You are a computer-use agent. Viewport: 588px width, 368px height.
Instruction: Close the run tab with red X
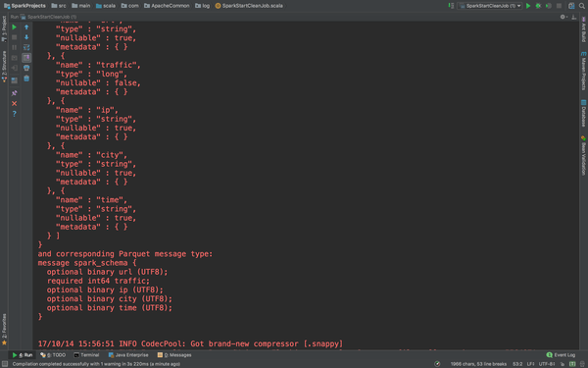15,103
